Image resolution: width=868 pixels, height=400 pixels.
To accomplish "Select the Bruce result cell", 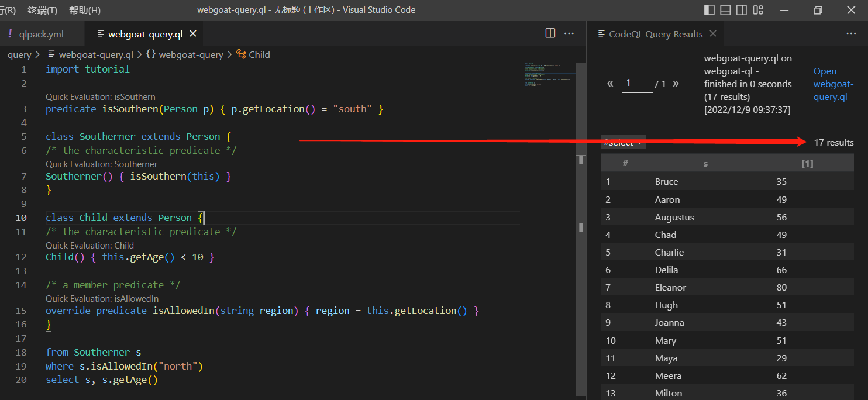I will pyautogui.click(x=667, y=182).
